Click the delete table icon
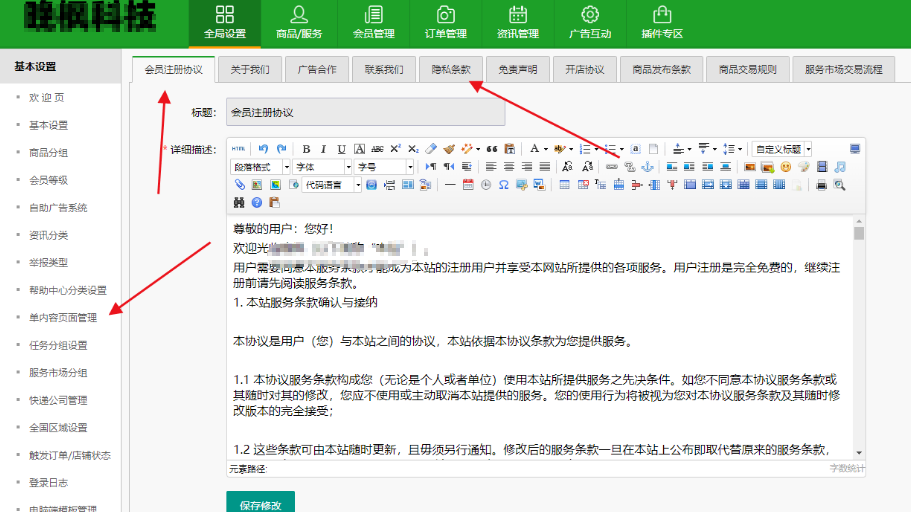Image resolution: width=911 pixels, height=512 pixels. coord(583,185)
